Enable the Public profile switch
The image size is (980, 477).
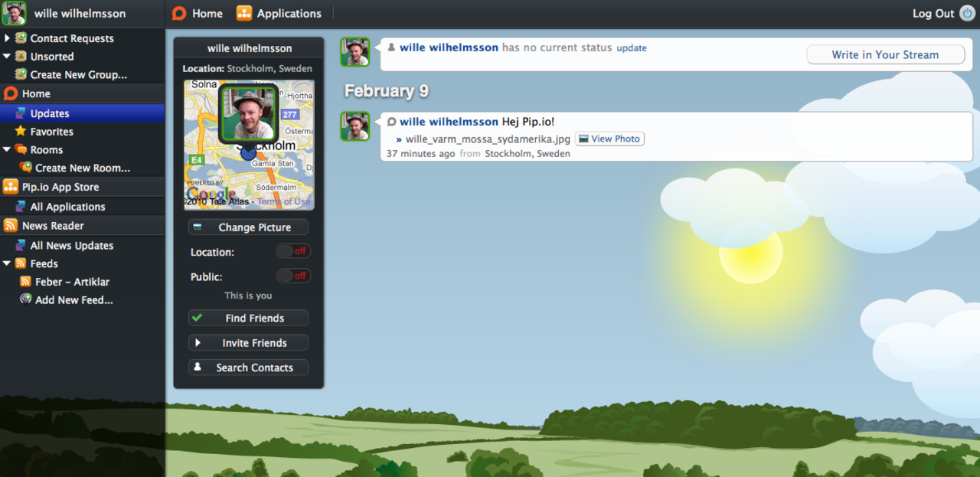(x=293, y=276)
